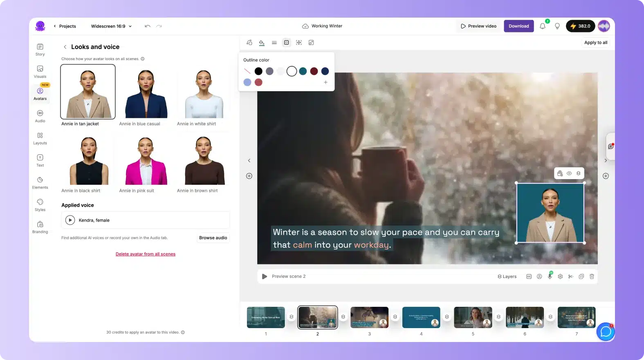The width and height of the screenshot is (644, 360).
Task: Click Delete avatar from all scenes link
Action: 146,254
